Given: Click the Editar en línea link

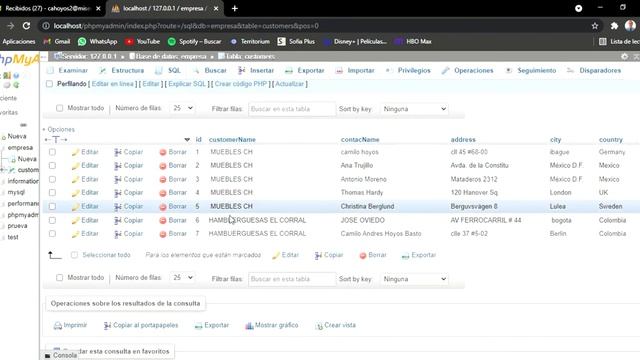Looking at the screenshot, I should 113,84.
